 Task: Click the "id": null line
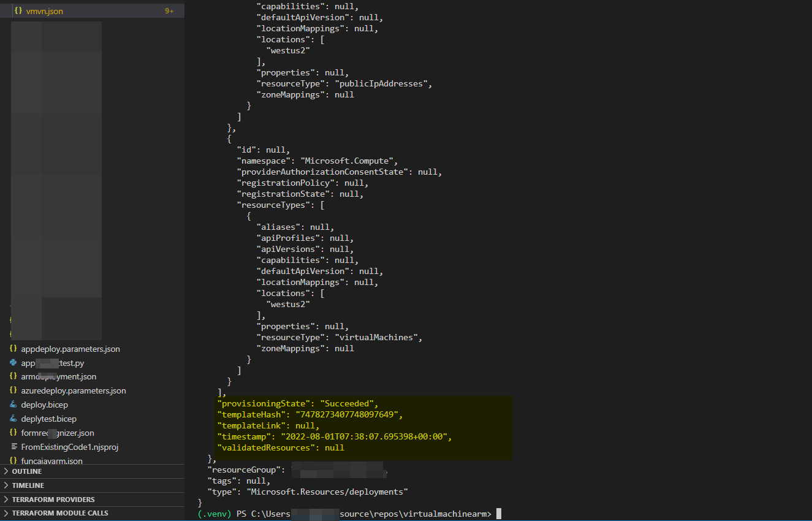coord(264,150)
